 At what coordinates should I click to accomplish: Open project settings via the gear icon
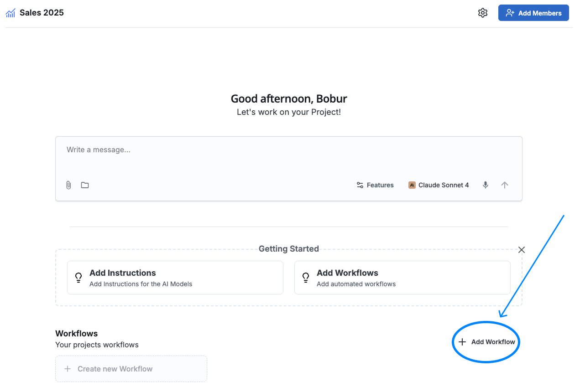pos(483,13)
